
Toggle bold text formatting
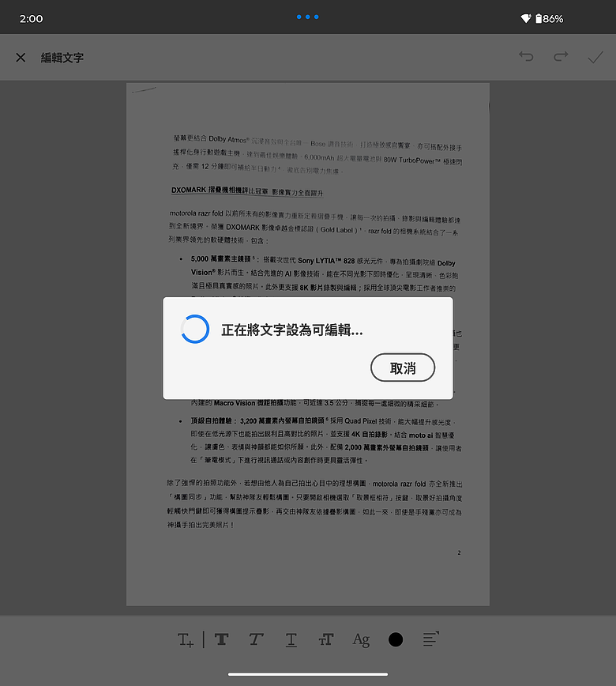[x=222, y=639]
